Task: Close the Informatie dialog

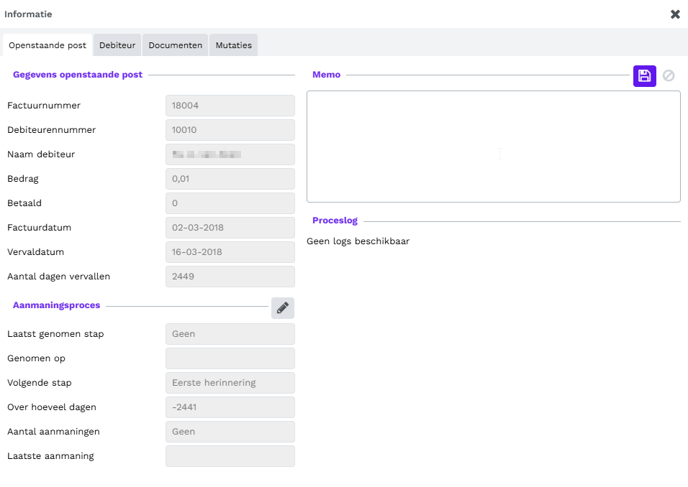Action: (675, 15)
